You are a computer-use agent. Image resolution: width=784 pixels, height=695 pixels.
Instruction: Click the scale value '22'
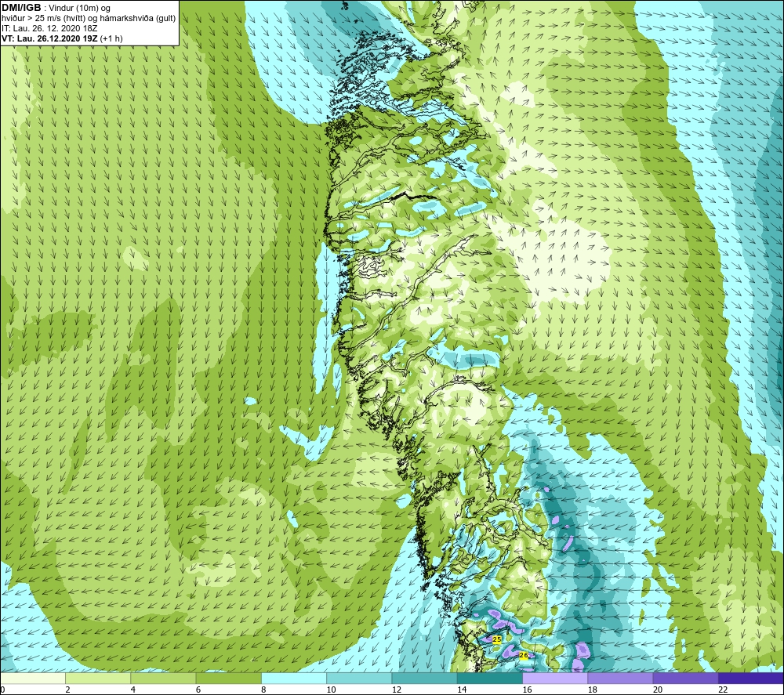(723, 690)
